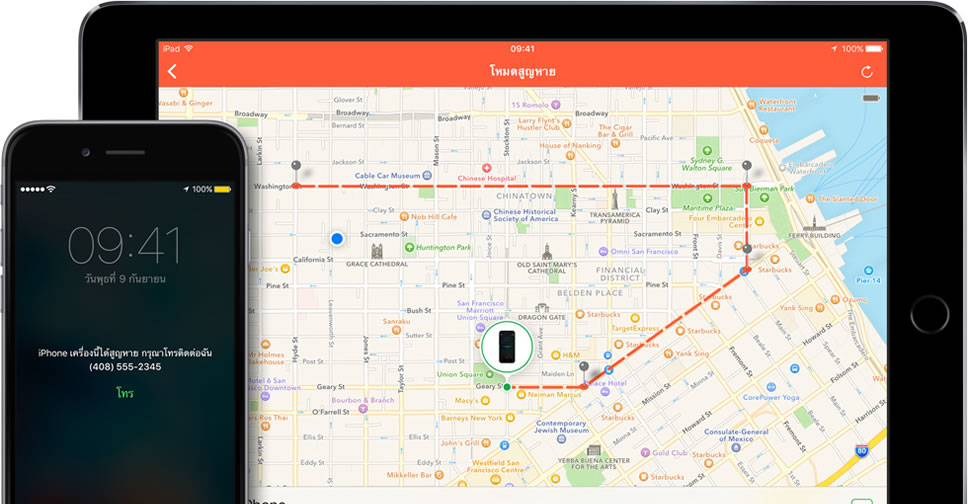Tap the device battery indicator on the map

coord(870,98)
